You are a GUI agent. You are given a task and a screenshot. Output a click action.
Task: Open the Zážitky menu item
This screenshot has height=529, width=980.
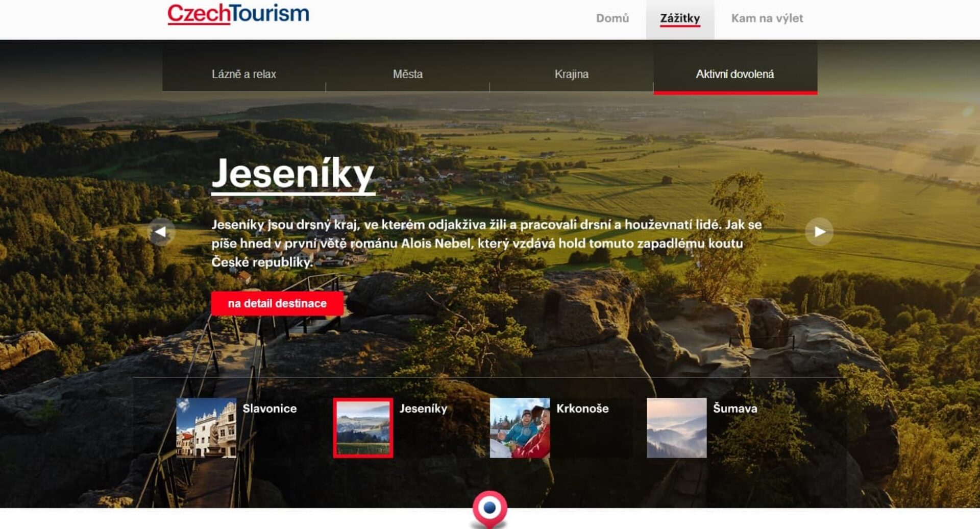(680, 18)
